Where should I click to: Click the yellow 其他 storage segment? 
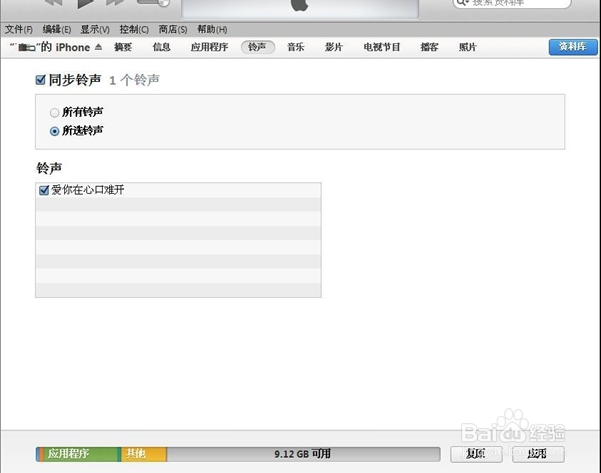click(144, 454)
